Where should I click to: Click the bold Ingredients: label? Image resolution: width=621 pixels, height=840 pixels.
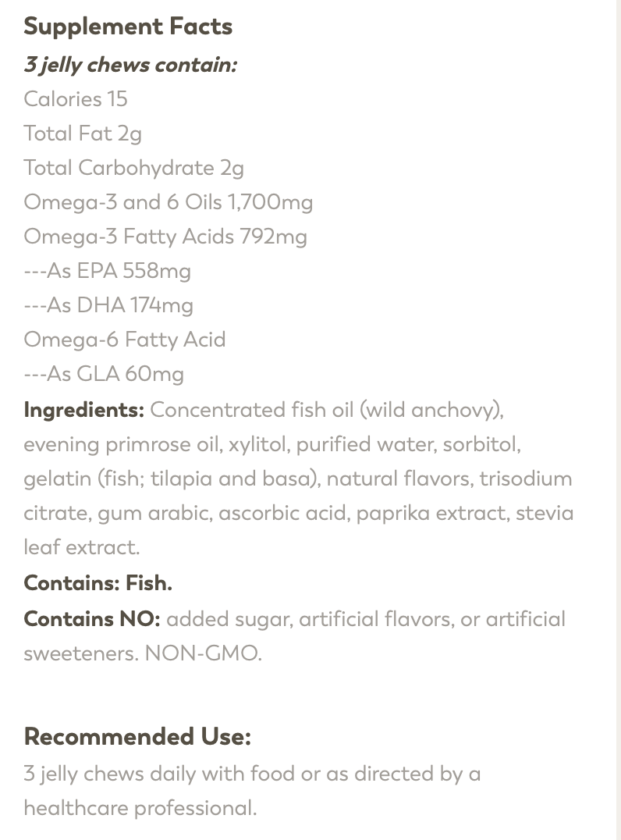pos(84,410)
